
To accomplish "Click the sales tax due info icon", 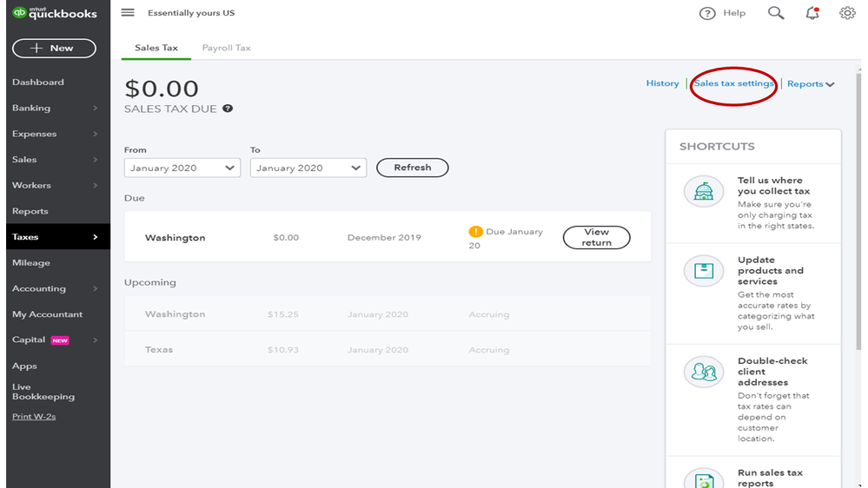I will click(228, 109).
